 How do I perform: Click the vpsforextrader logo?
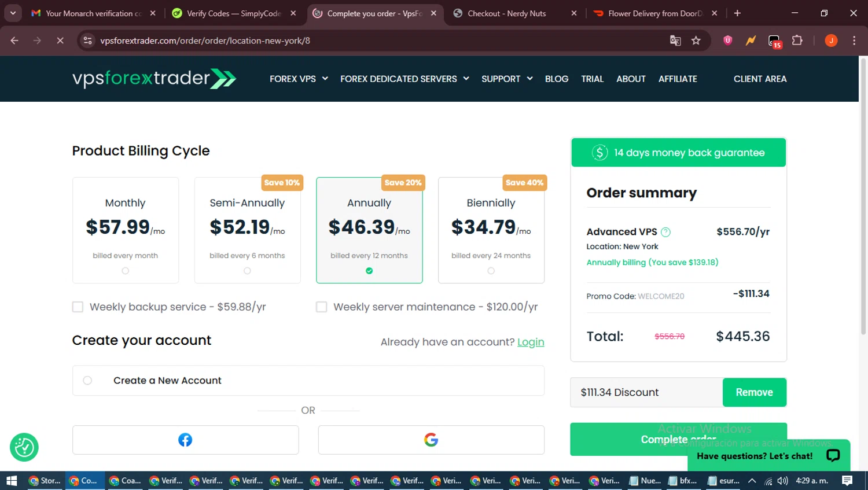(154, 79)
